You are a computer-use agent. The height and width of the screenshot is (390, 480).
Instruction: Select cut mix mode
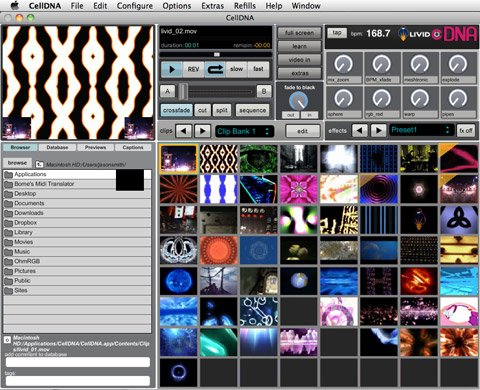pyautogui.click(x=202, y=110)
